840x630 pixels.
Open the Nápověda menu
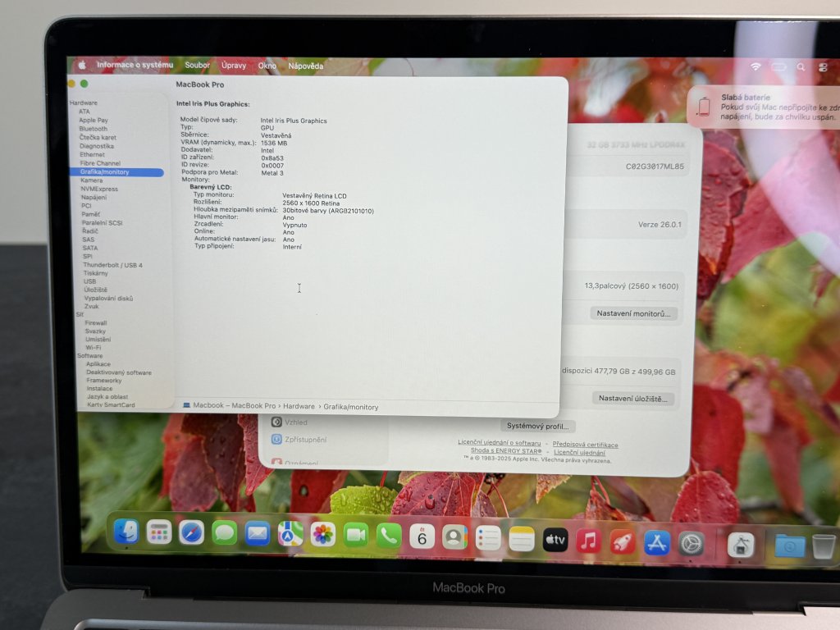point(306,66)
